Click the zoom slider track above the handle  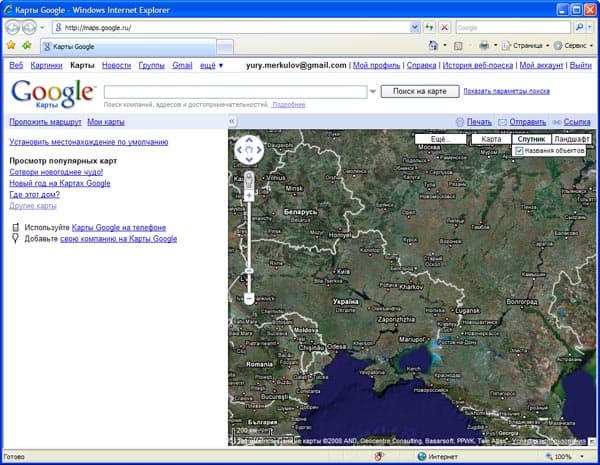coord(249,233)
